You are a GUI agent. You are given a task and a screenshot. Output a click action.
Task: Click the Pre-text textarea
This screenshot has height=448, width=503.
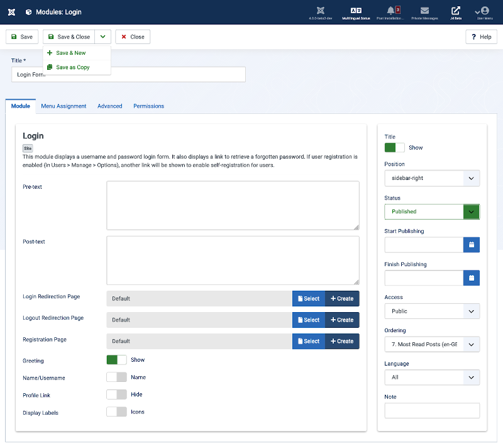(x=233, y=205)
